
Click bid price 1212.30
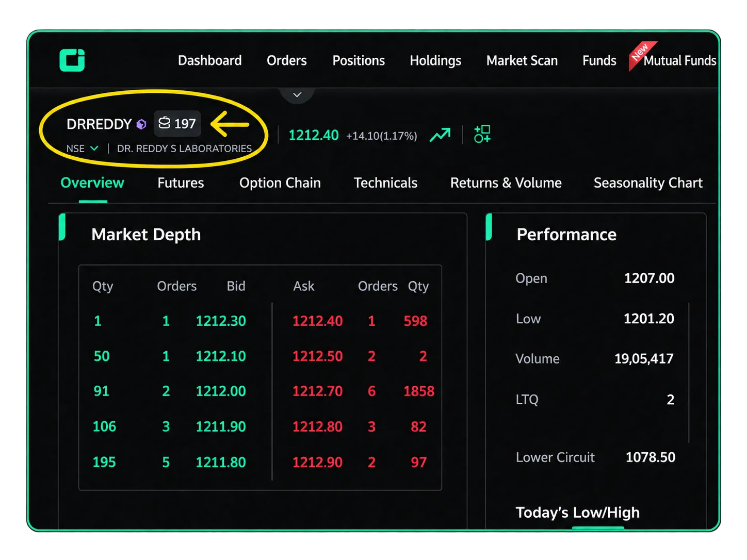pyautogui.click(x=221, y=321)
